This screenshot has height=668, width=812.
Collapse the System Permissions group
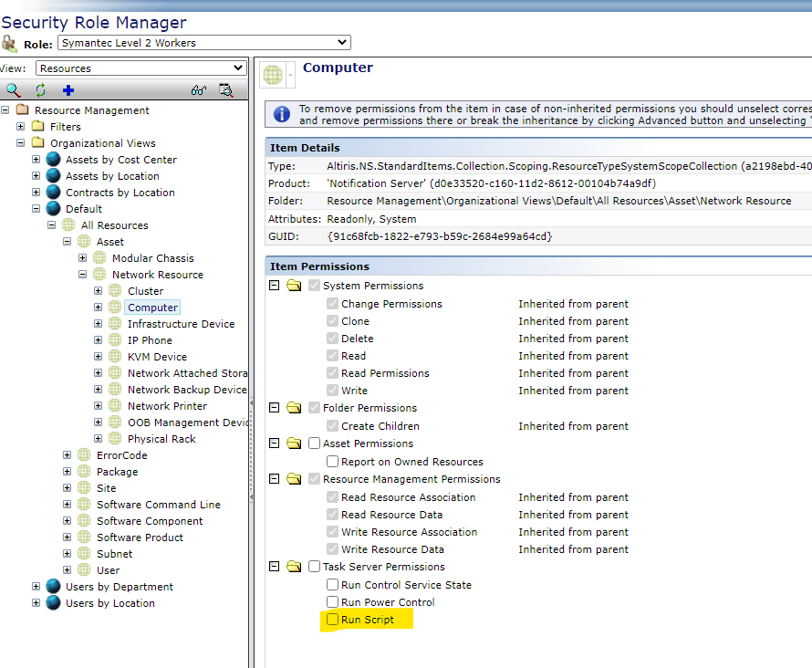coord(275,286)
